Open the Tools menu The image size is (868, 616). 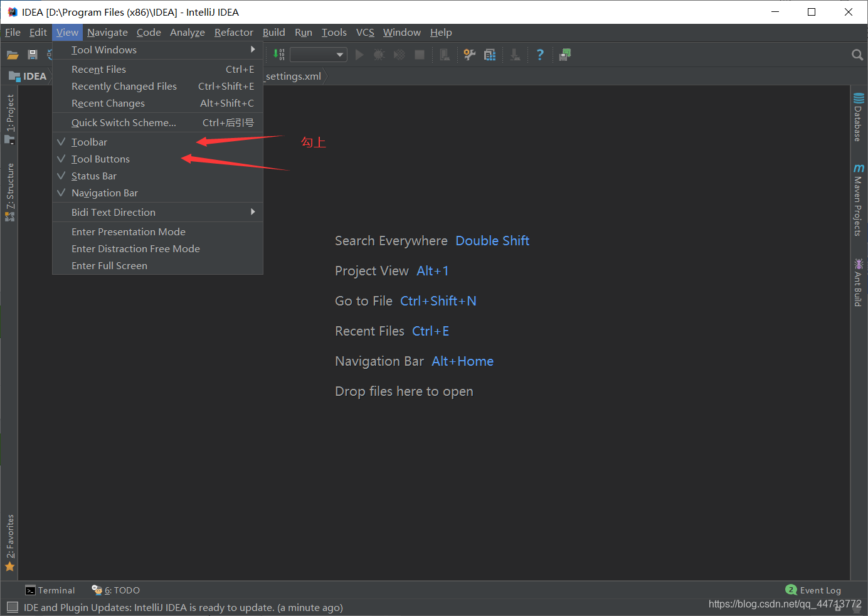[334, 33]
